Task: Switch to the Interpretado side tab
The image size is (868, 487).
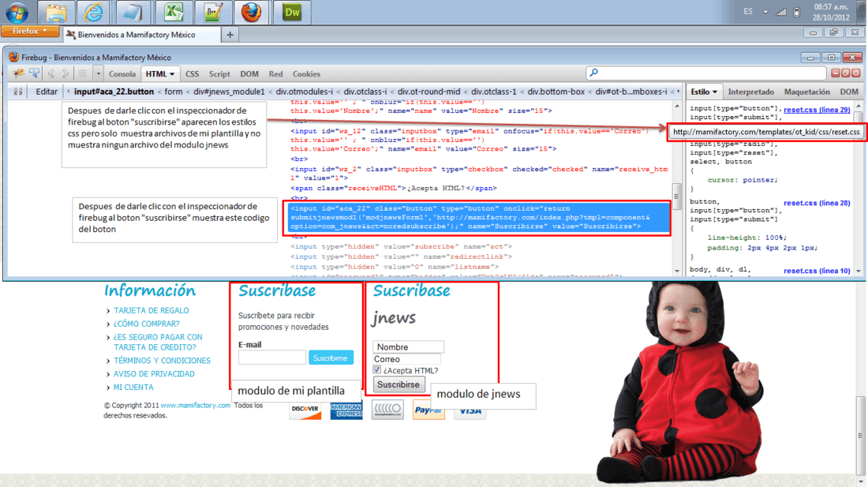Action: click(750, 92)
